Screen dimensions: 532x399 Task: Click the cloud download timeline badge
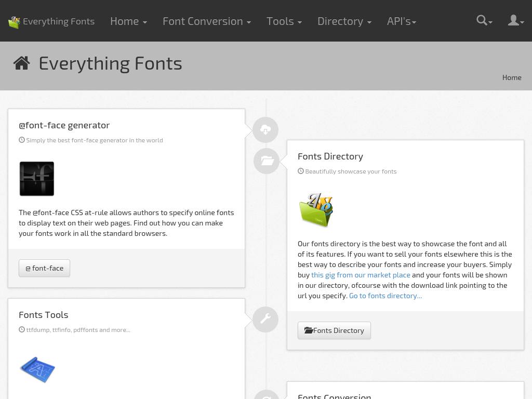pyautogui.click(x=265, y=130)
